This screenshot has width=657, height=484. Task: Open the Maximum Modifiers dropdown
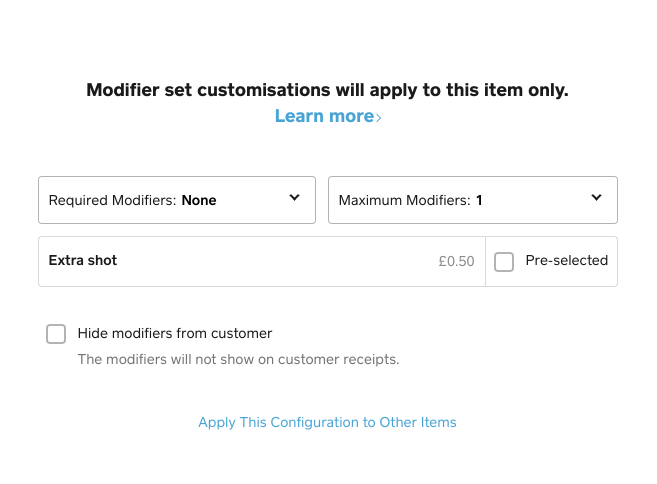(472, 200)
